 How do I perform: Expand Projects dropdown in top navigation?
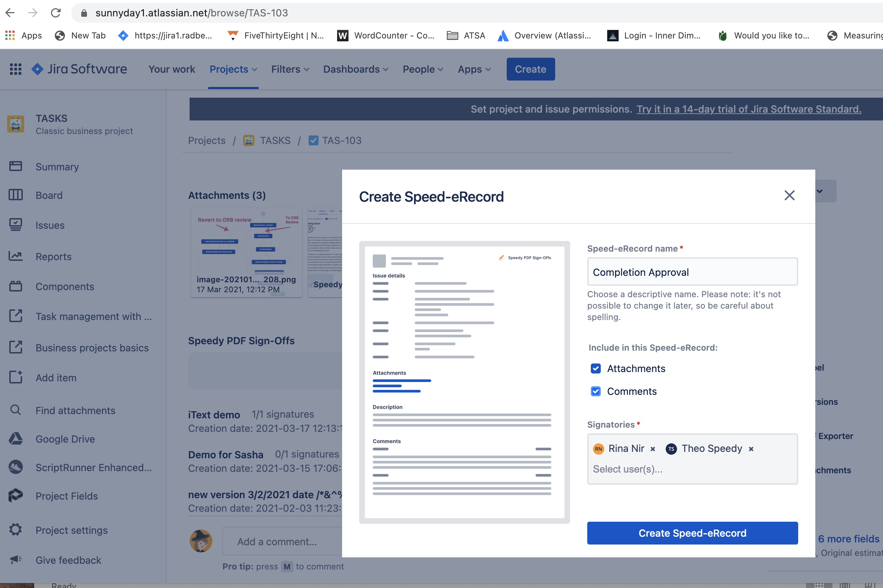point(232,68)
